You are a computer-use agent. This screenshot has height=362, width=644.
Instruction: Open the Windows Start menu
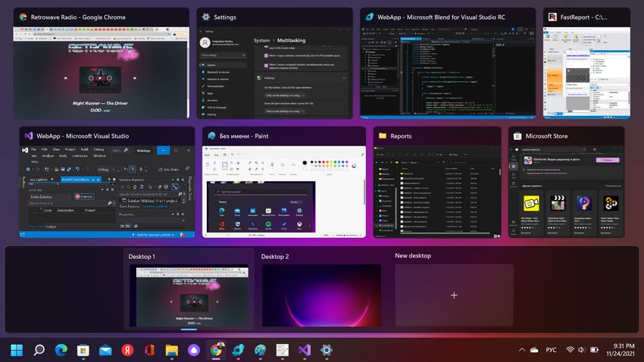tap(17, 350)
